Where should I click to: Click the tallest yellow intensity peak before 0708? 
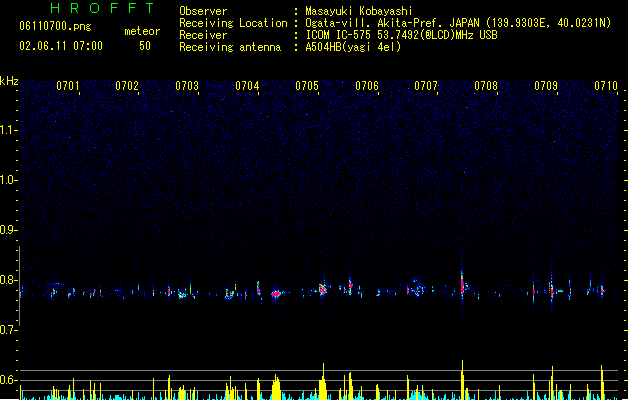point(463,379)
